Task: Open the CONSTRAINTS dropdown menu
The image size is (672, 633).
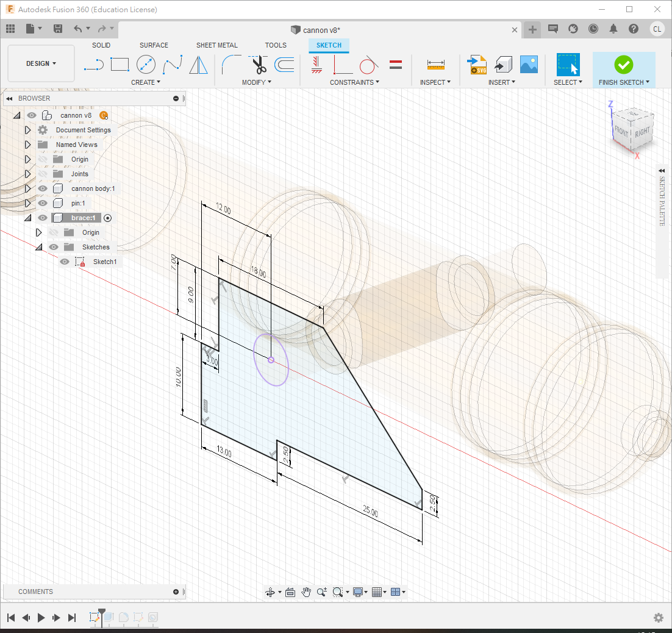Action: [x=354, y=82]
